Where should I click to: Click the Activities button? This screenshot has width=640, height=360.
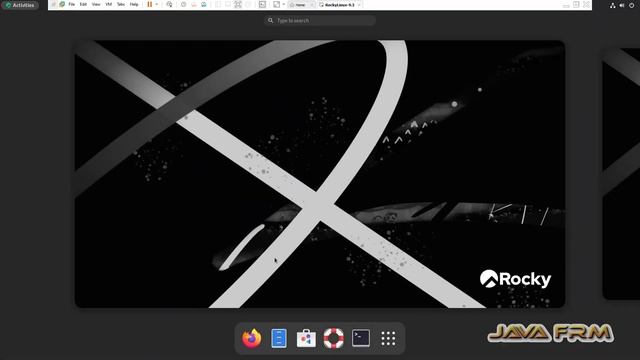(x=20, y=5)
